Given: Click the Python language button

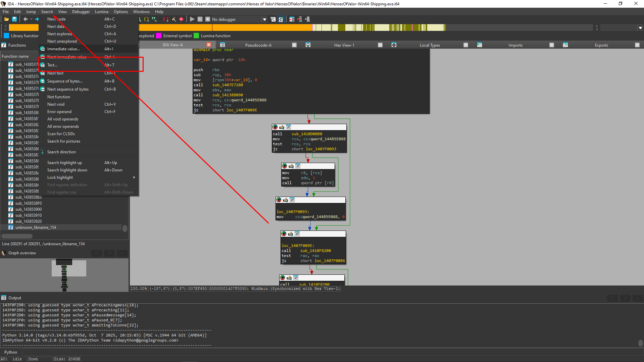Looking at the screenshot, I should (x=11, y=352).
